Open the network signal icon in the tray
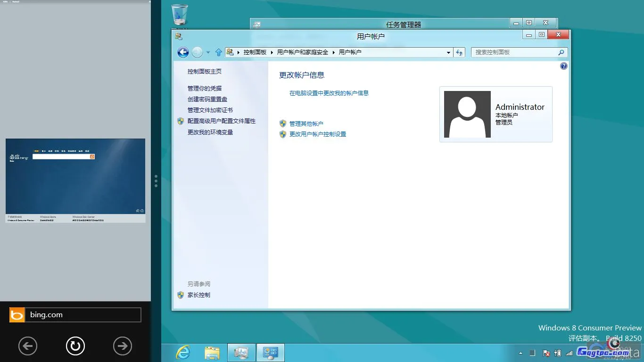The width and height of the screenshot is (644, 362). [569, 353]
